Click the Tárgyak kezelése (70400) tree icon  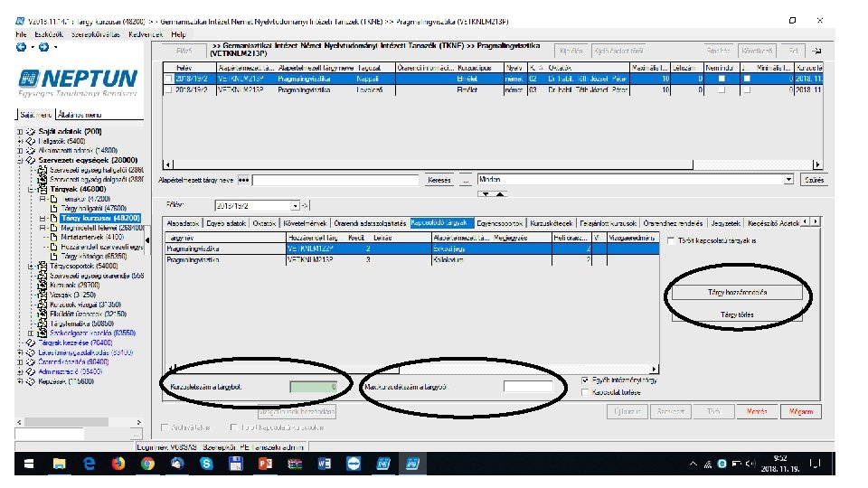click(x=31, y=343)
